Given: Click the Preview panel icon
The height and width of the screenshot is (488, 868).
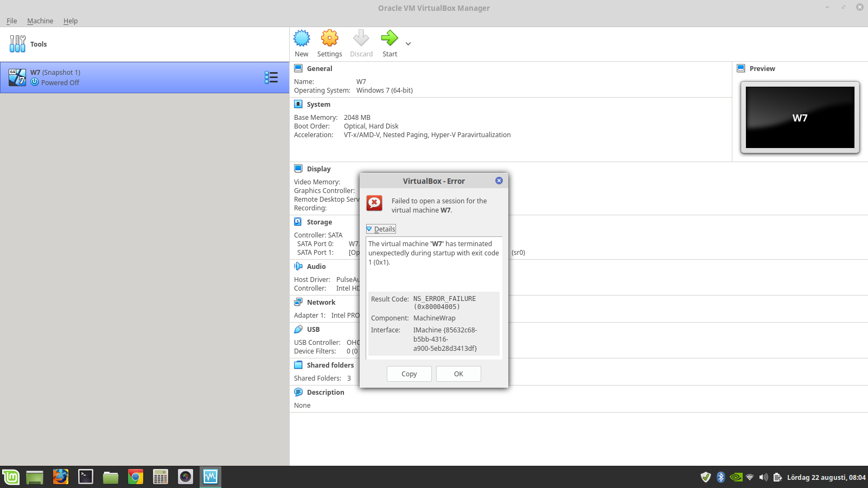Looking at the screenshot, I should coord(741,68).
